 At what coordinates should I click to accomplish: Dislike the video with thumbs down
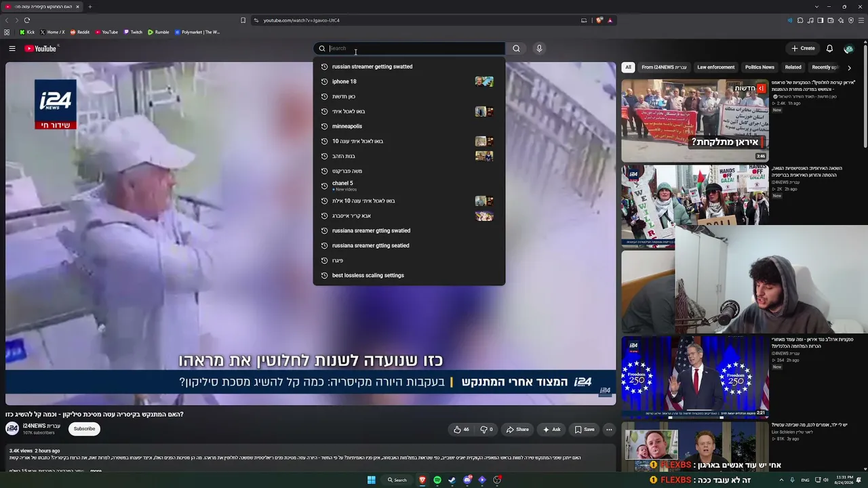(487, 429)
